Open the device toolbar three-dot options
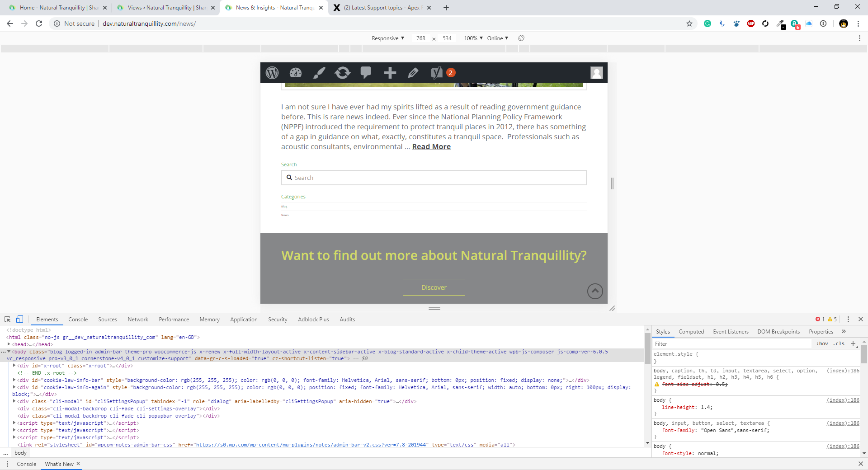The height and width of the screenshot is (470, 868). coord(859,38)
